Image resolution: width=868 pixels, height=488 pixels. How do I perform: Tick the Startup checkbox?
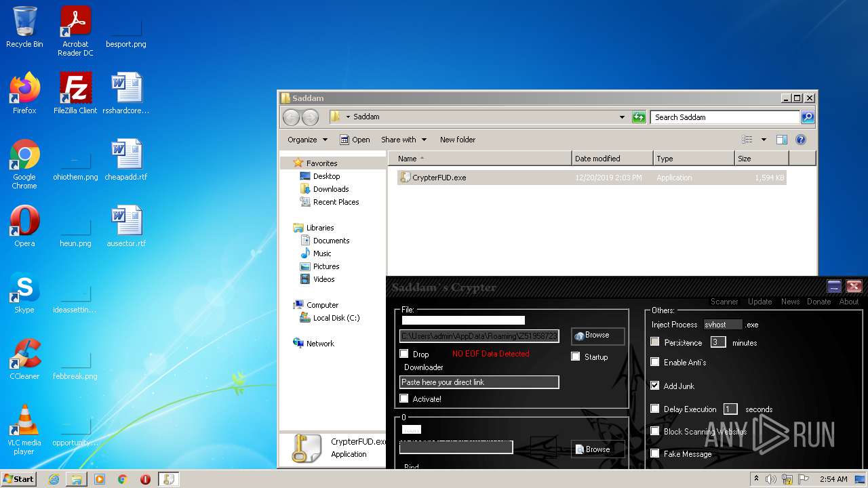(576, 357)
